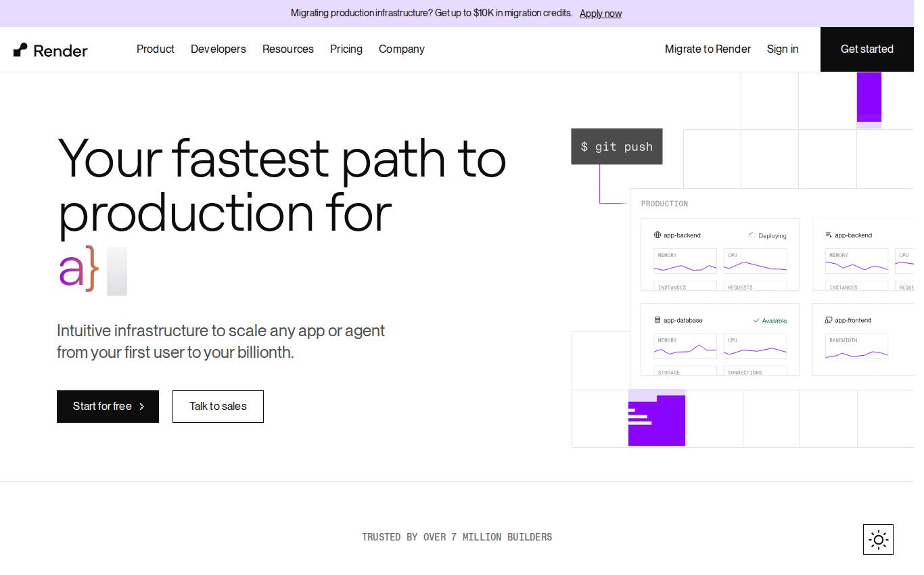Click the Get started button
This screenshot has width=924, height=575.
[867, 49]
